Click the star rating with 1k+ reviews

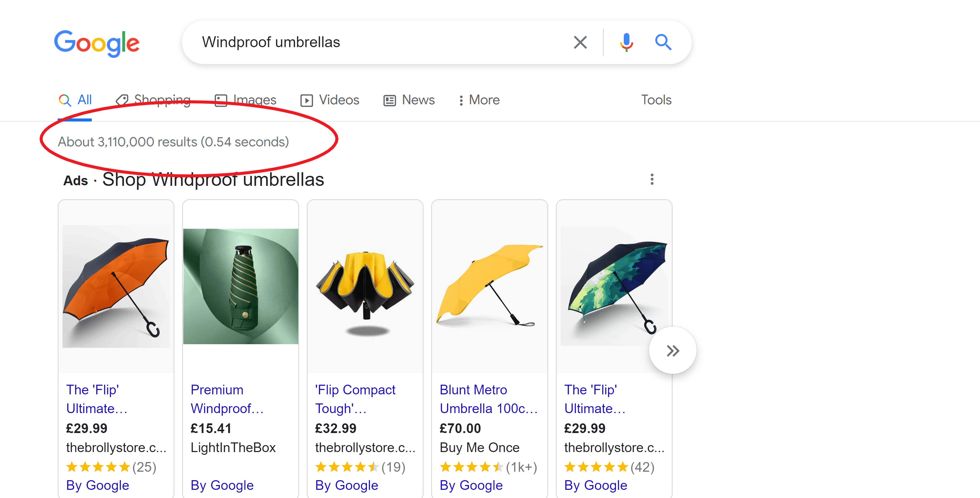[488, 467]
